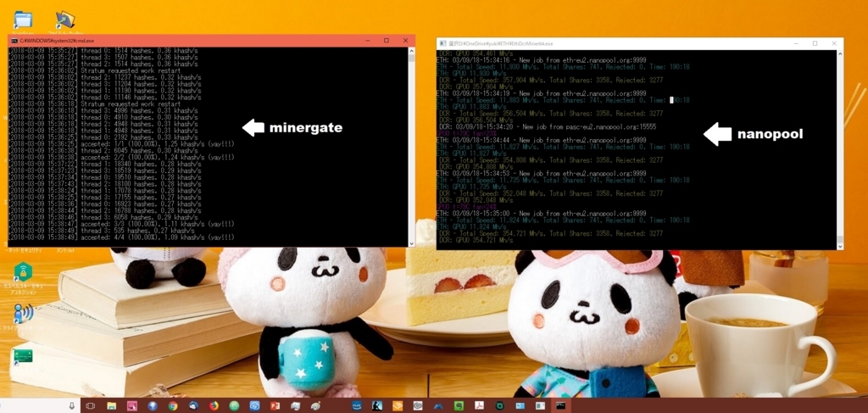The width and height of the screenshot is (868, 413).
Task: Launch Thunderbird mail from the taskbar
Action: 193,406
